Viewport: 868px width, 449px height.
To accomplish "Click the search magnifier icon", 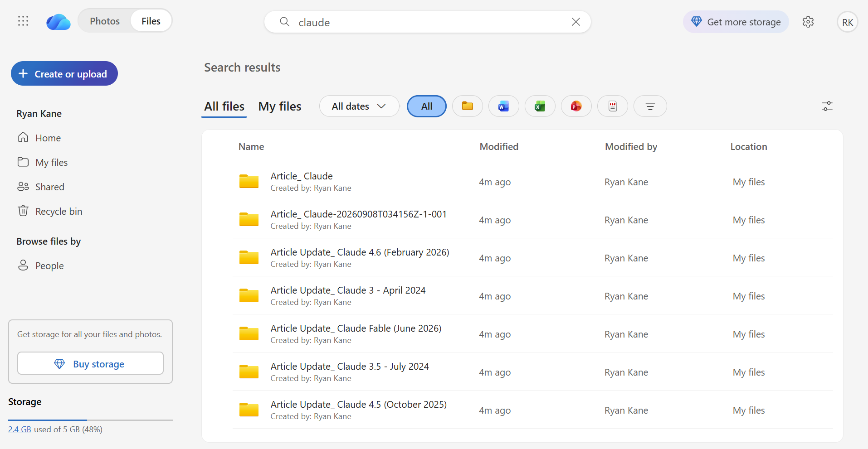I will (284, 22).
